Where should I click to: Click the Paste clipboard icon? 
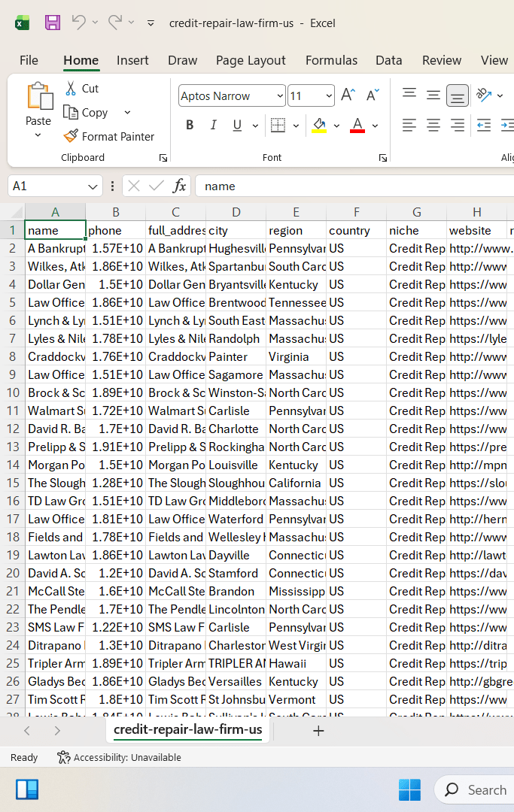39,96
